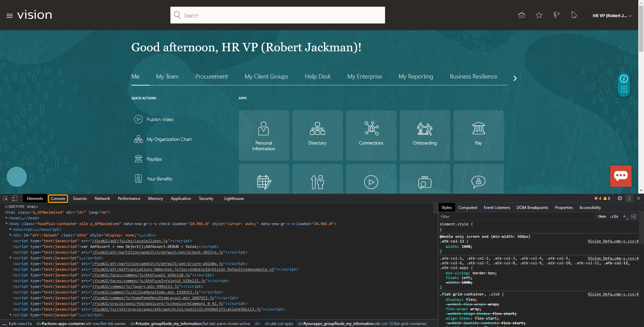The width and height of the screenshot is (644, 327).
Task: Expand the head element node
Action: tap(6, 218)
